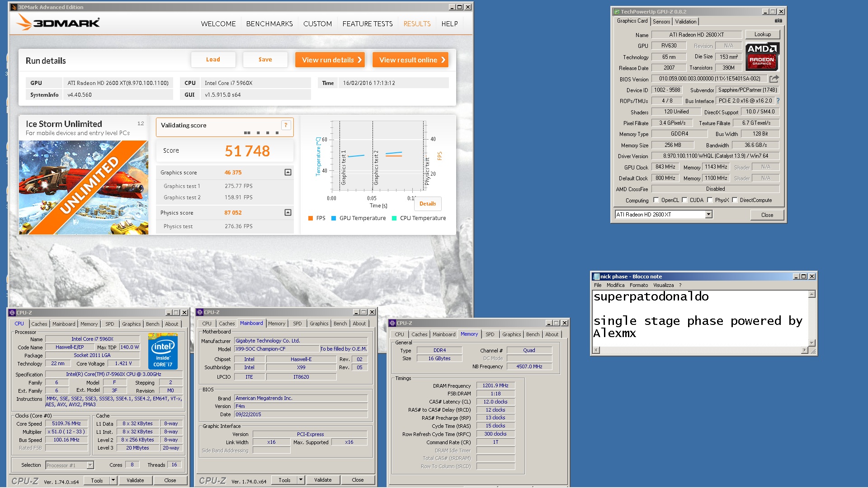Open Bench tab in CPU-Z Mainboard window
Screen dimensions: 868x488
340,324
